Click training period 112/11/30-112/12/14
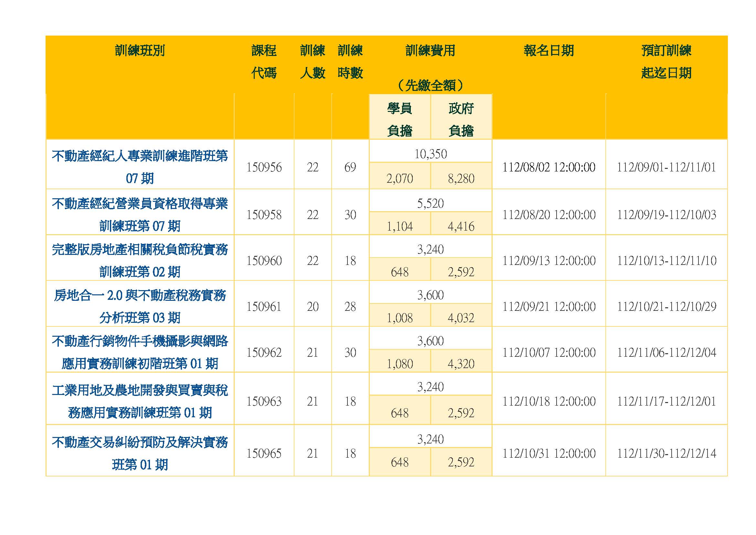 coord(666,453)
